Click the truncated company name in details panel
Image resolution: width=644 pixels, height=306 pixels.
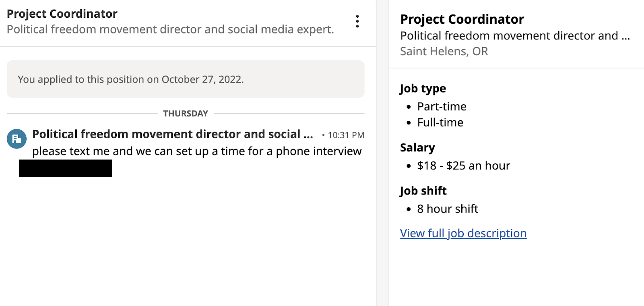tap(514, 36)
